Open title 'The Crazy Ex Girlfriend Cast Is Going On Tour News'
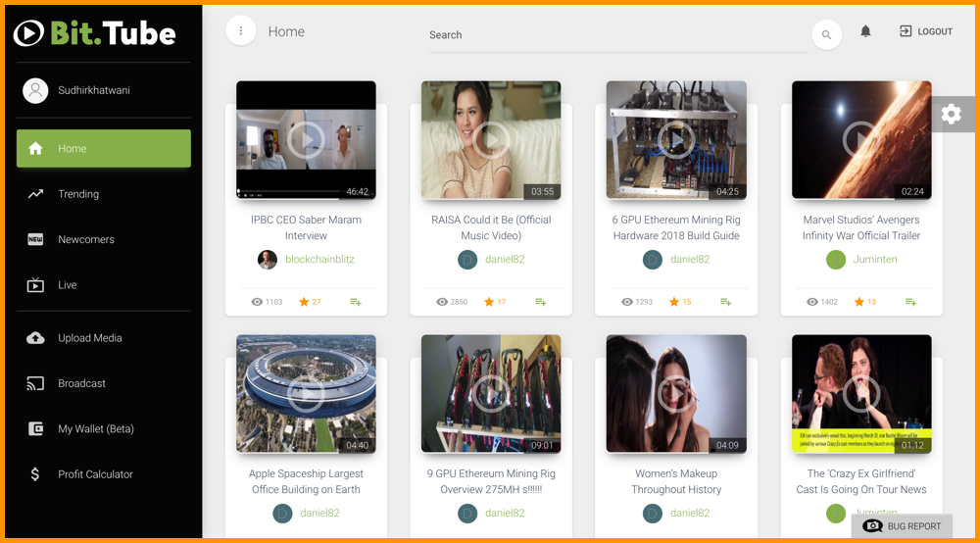Screen dimensions: 980x543 coord(861,482)
